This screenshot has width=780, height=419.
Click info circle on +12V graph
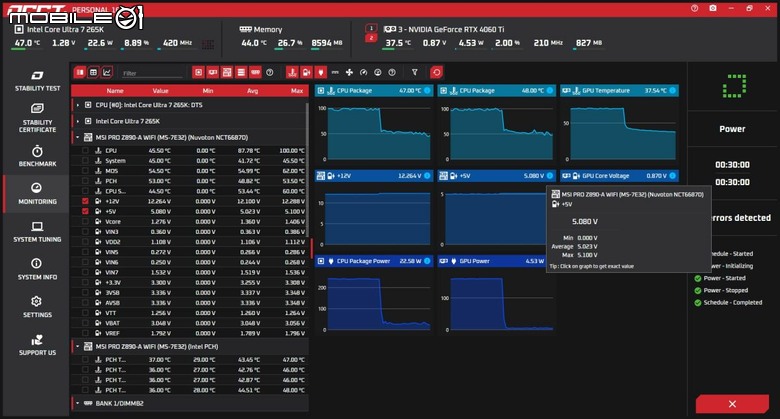(427, 176)
